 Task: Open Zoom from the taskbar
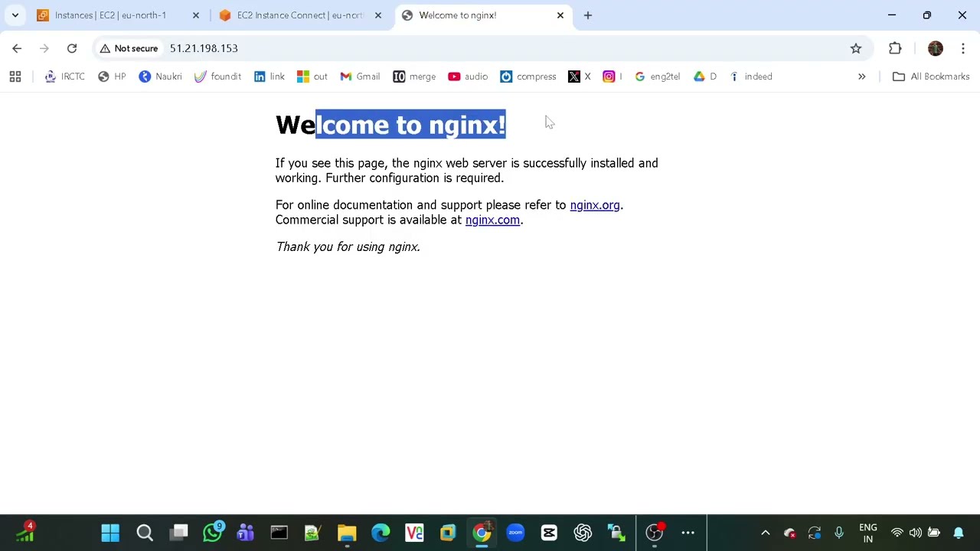[515, 533]
